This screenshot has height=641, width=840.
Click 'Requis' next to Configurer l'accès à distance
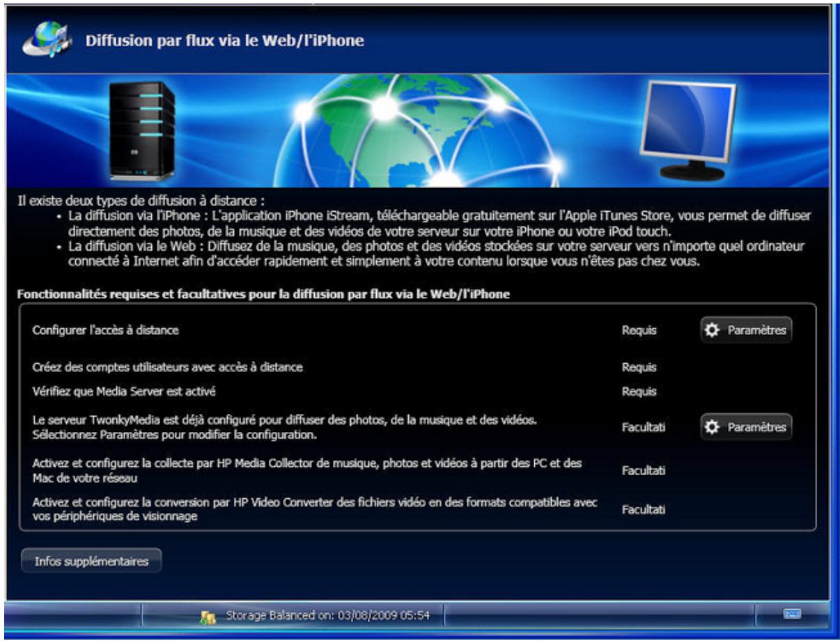(639, 331)
